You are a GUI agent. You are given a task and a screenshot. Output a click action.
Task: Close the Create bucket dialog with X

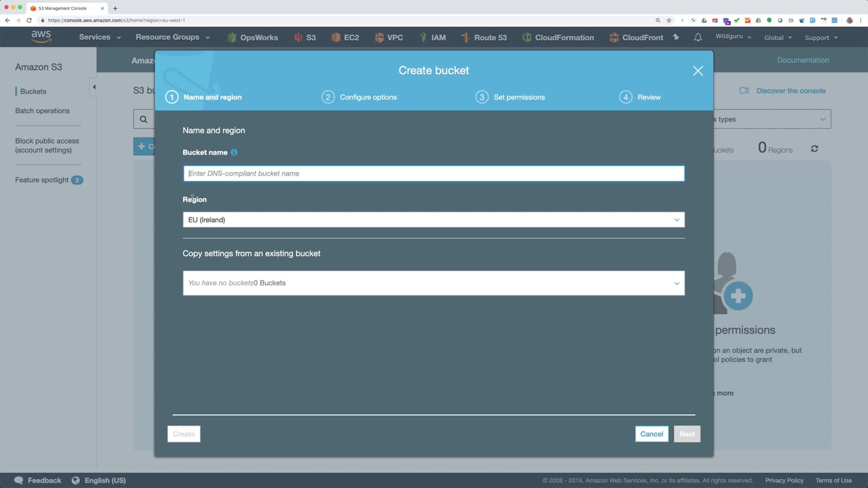click(x=698, y=70)
